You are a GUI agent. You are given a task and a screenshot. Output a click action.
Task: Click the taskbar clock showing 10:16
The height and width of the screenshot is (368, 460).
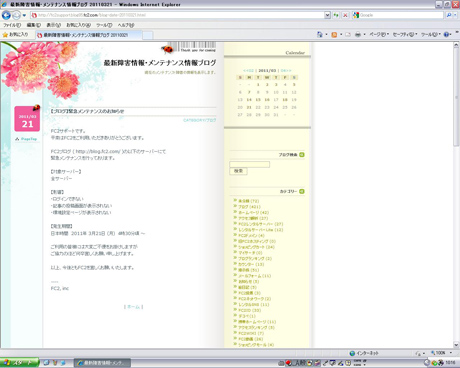[450, 362]
